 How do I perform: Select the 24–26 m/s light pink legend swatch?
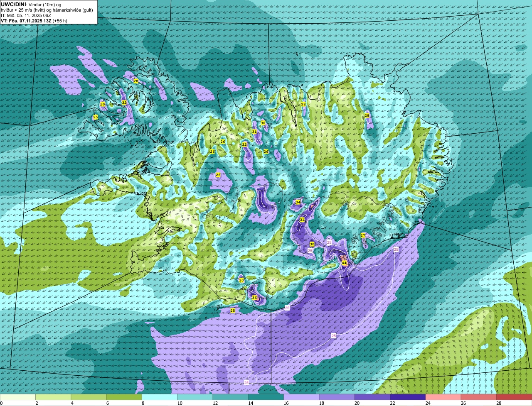click(443, 397)
